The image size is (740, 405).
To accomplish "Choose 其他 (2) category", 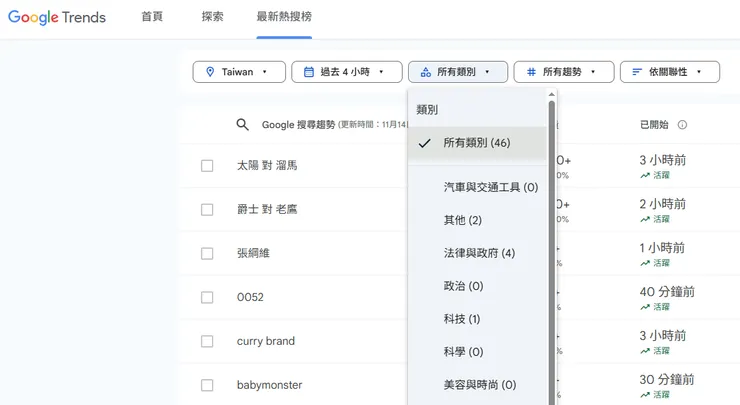I will (477, 220).
